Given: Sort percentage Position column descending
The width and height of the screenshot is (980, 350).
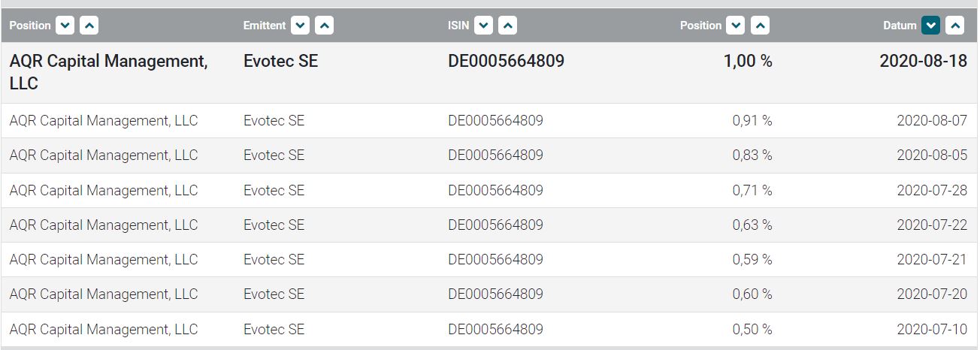Looking at the screenshot, I should point(737,26).
